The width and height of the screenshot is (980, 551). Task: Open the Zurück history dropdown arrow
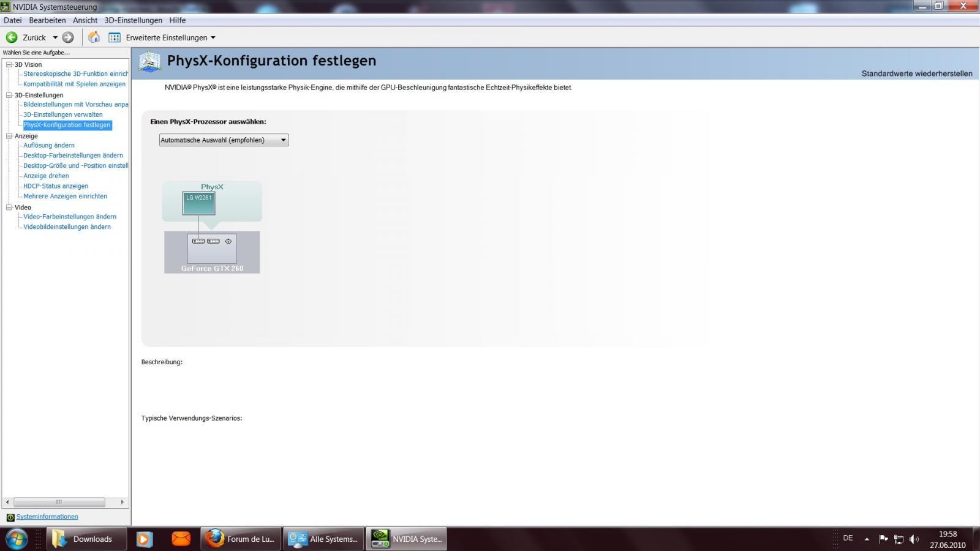click(x=55, y=37)
